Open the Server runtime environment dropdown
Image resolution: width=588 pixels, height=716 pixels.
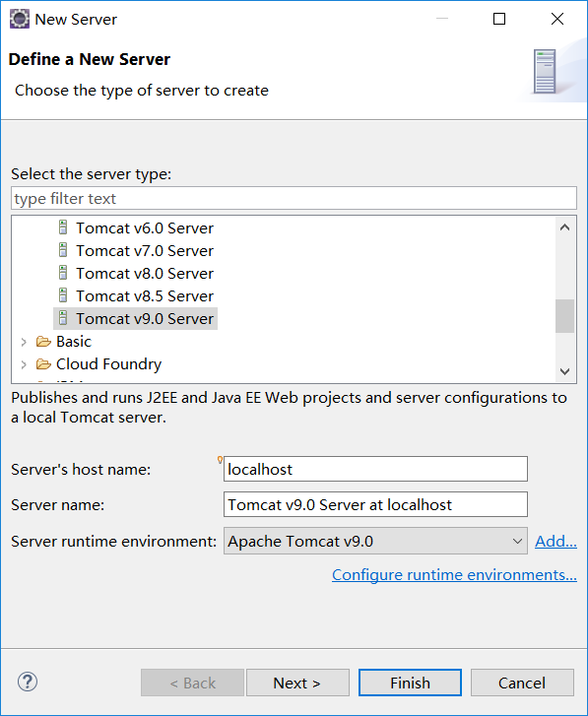click(375, 541)
